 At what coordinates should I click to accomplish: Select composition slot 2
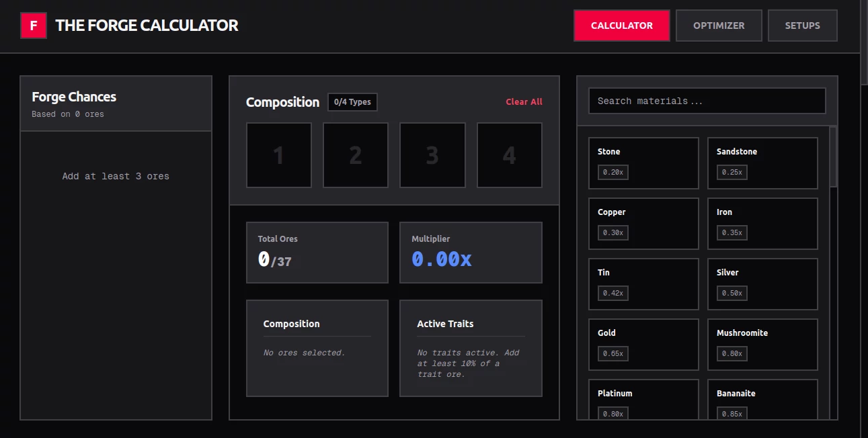[x=355, y=155]
